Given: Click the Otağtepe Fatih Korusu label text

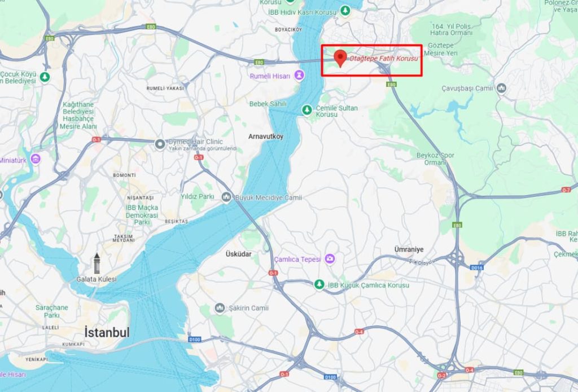Looking at the screenshot, I should point(384,59).
